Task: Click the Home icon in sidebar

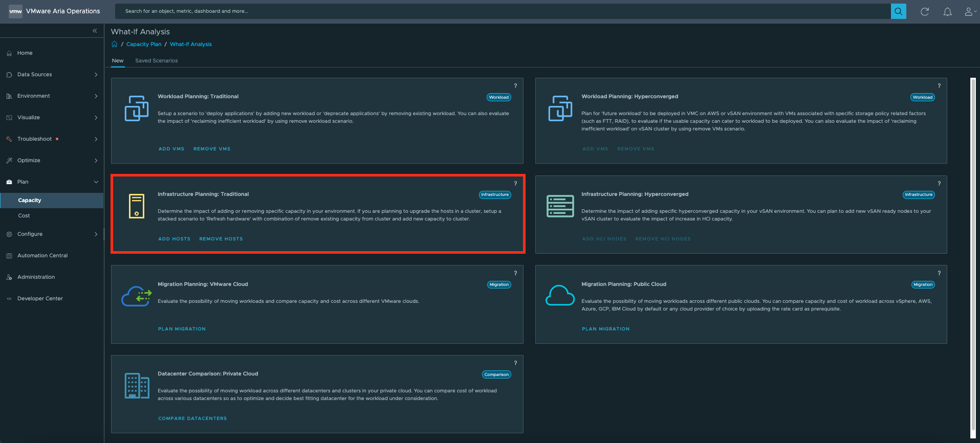Action: coord(9,53)
